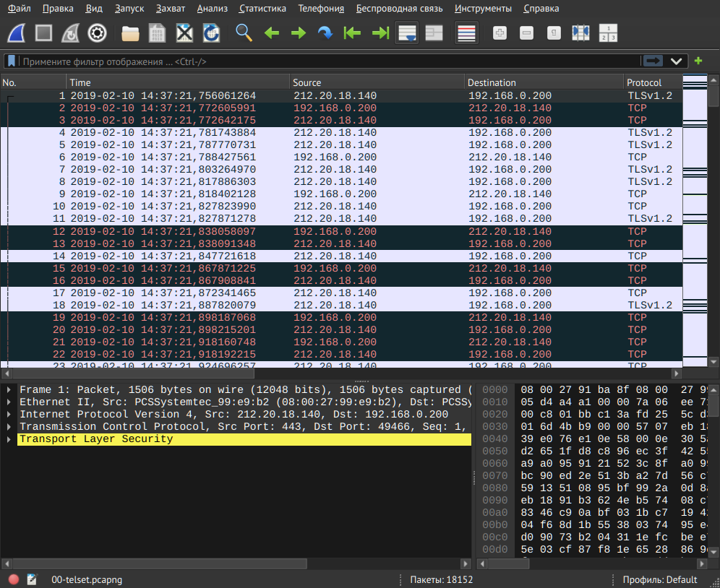This screenshot has width=720, height=588.
Task: Reset text to normal size
Action: click(x=554, y=33)
